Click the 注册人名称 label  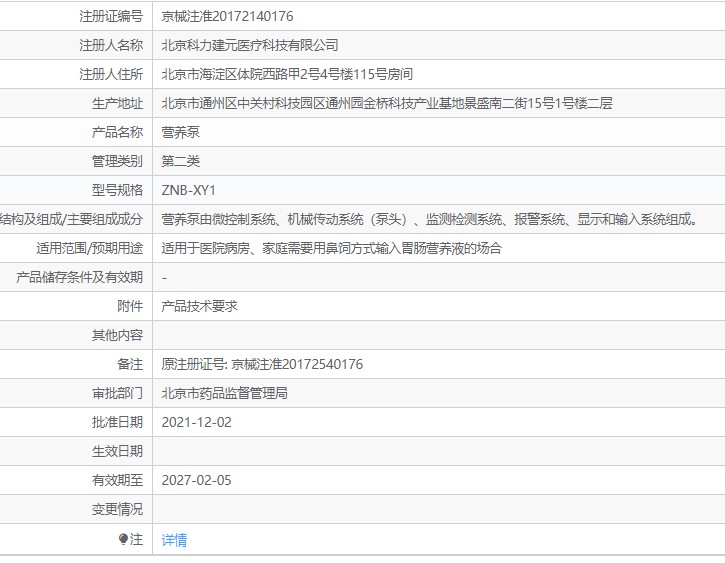tap(111, 45)
